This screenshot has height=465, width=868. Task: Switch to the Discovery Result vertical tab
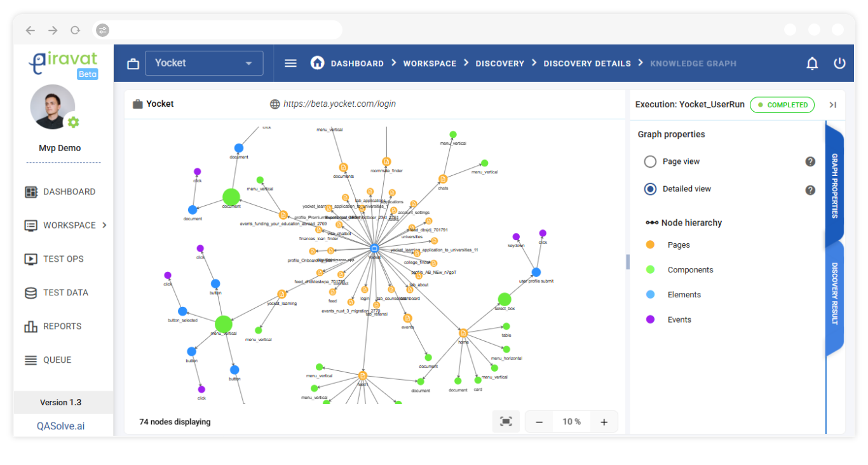[x=834, y=293]
